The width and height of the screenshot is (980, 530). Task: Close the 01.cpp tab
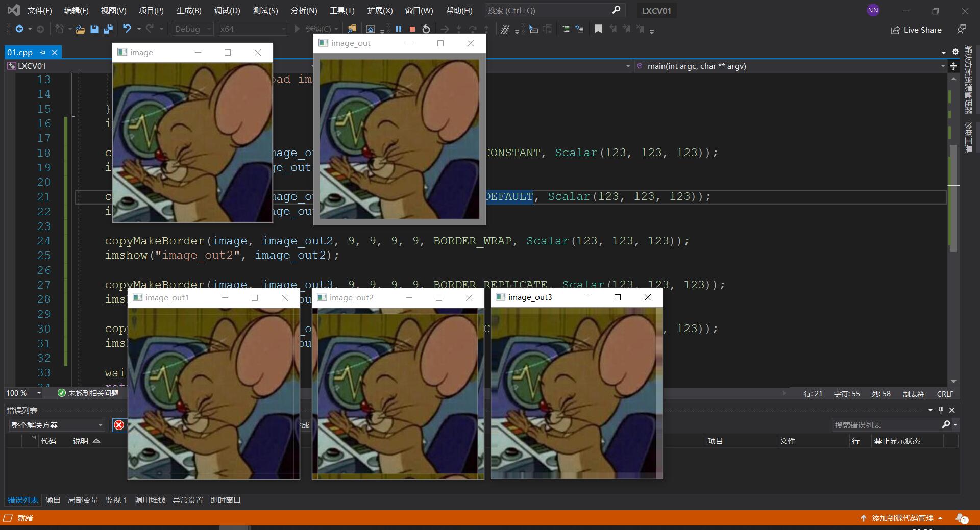click(x=55, y=52)
